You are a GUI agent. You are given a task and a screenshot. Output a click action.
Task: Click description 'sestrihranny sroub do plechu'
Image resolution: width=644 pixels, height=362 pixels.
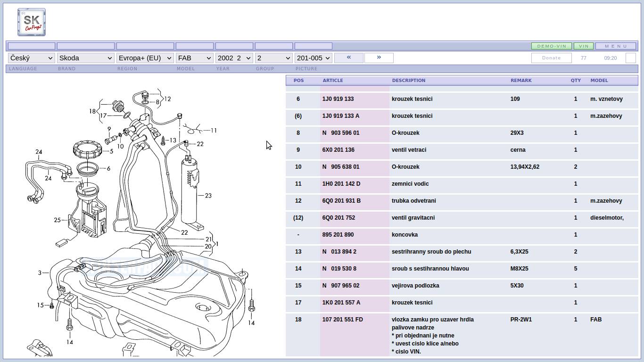pos(431,252)
